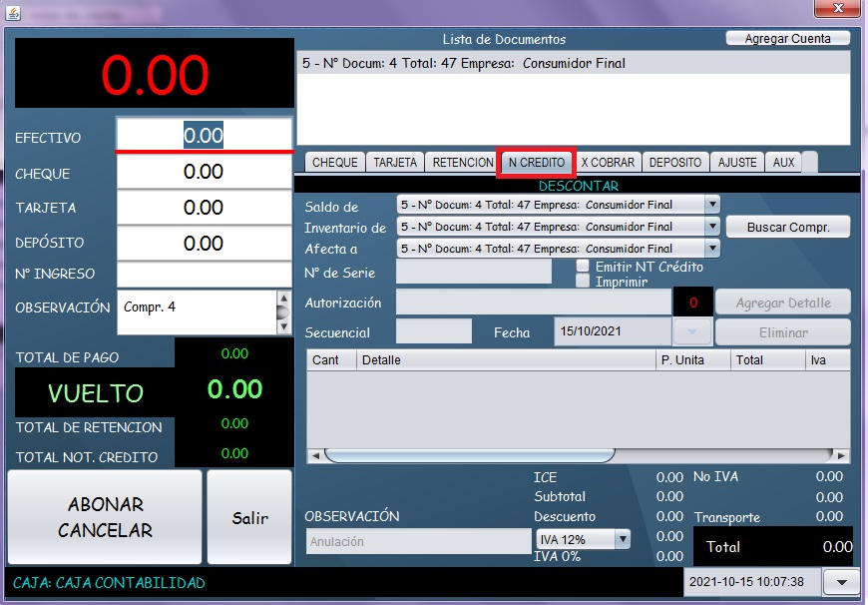Open the IVA 12% dropdown
The image size is (868, 605).
623,539
